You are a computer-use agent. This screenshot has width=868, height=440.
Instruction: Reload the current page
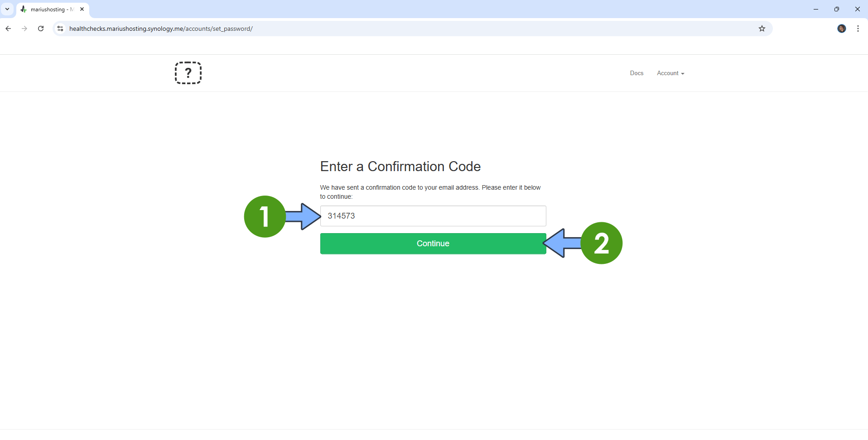pyautogui.click(x=41, y=29)
